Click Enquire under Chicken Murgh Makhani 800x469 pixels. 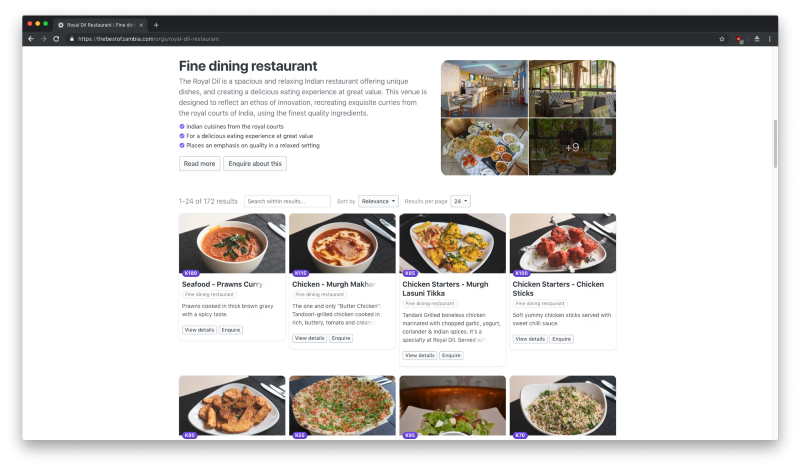(341, 338)
